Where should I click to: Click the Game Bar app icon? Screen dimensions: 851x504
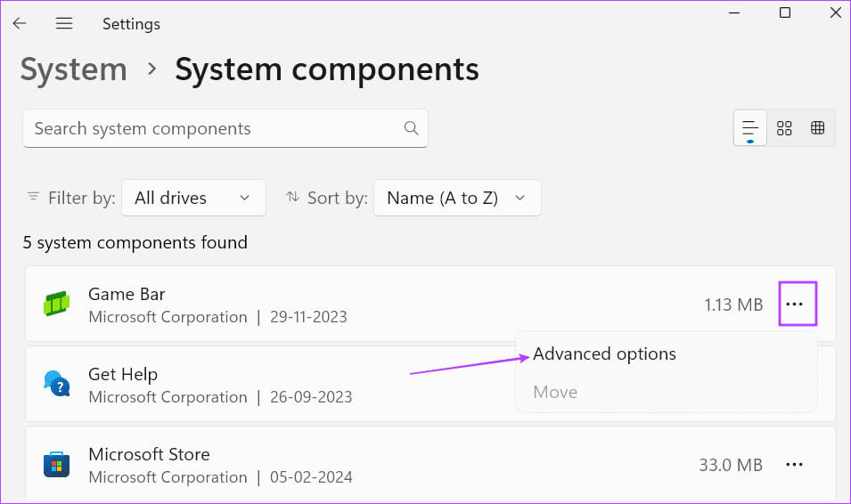tap(56, 304)
